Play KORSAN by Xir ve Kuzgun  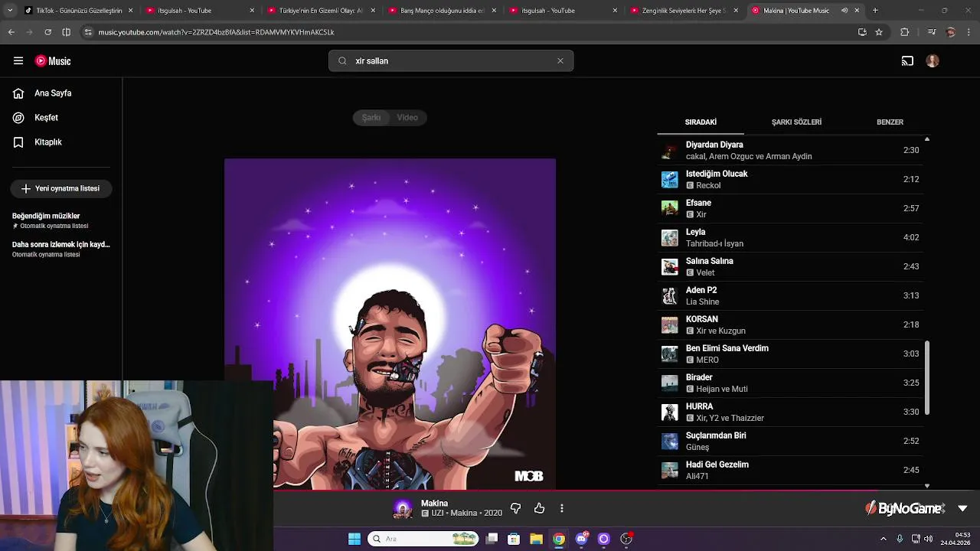pyautogui.click(x=790, y=324)
